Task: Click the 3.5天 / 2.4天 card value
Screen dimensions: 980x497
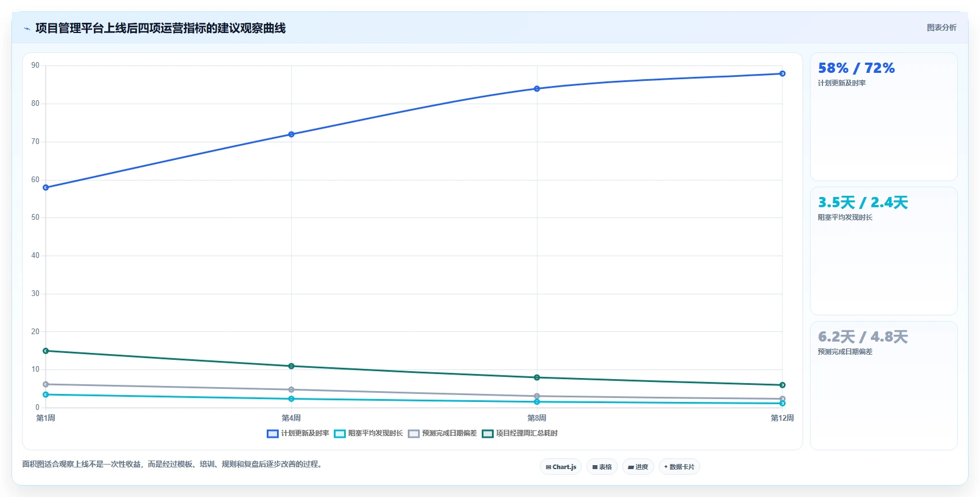Action: [863, 203]
